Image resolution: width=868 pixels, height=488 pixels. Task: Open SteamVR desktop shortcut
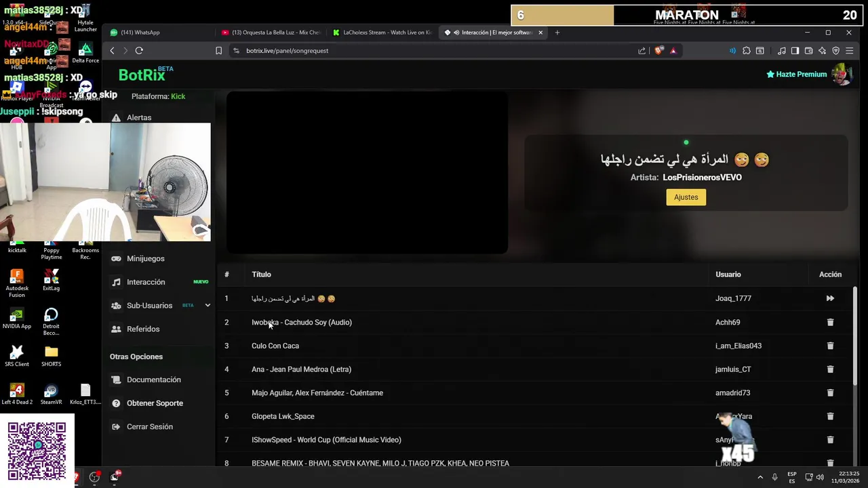[x=51, y=394]
